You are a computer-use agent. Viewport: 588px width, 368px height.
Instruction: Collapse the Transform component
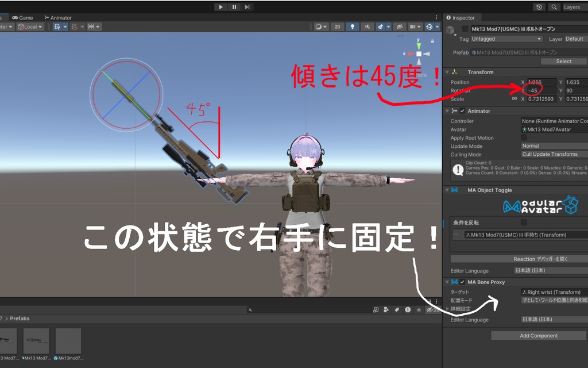[x=447, y=72]
